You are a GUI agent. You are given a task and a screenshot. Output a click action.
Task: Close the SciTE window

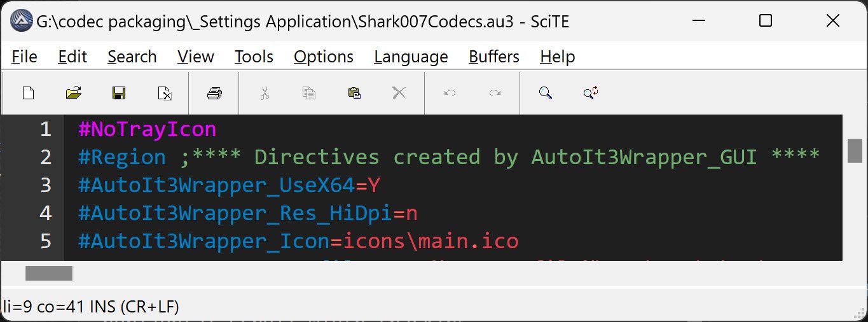click(x=833, y=21)
